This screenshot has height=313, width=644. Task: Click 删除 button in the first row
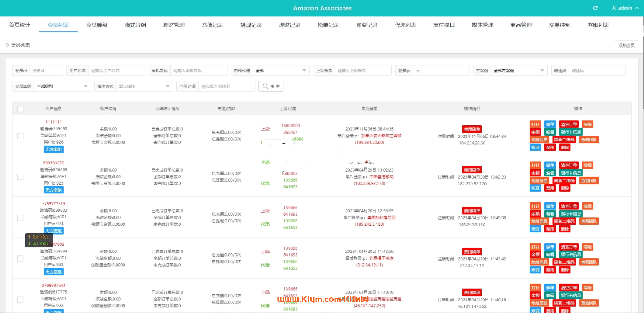pyautogui.click(x=565, y=147)
